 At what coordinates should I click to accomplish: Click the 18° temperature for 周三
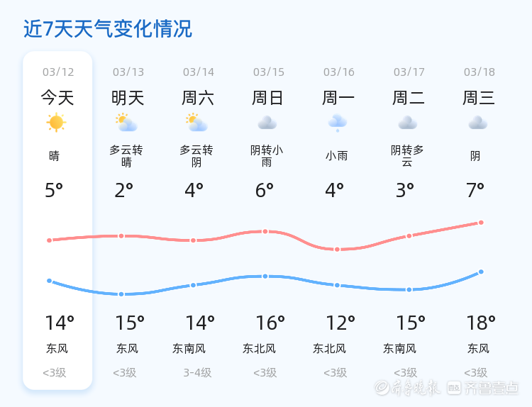click(x=481, y=323)
